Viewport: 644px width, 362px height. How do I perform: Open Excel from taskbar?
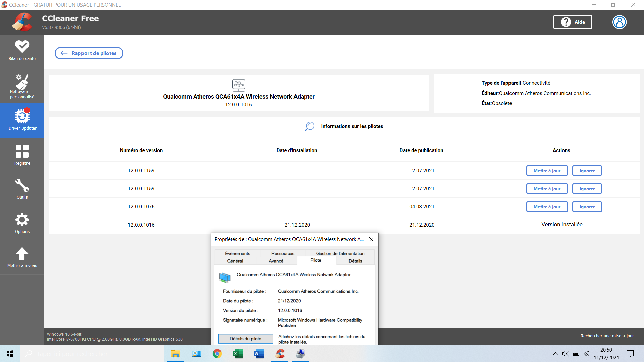point(238,354)
